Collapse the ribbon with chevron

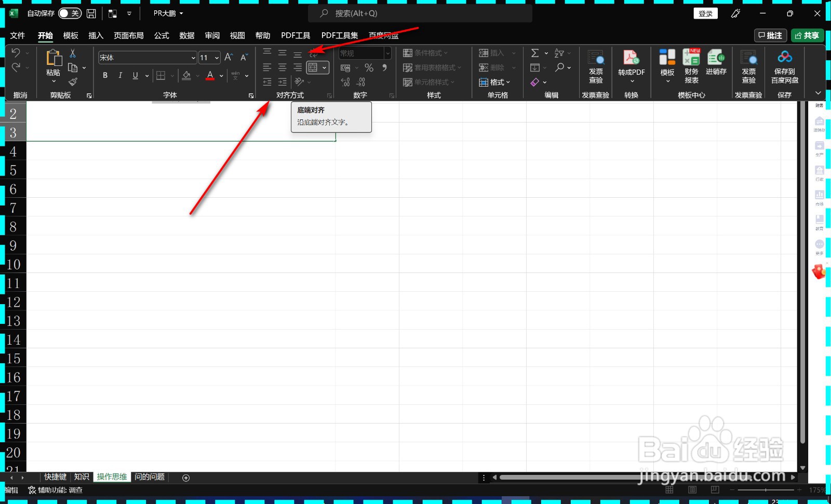818,93
